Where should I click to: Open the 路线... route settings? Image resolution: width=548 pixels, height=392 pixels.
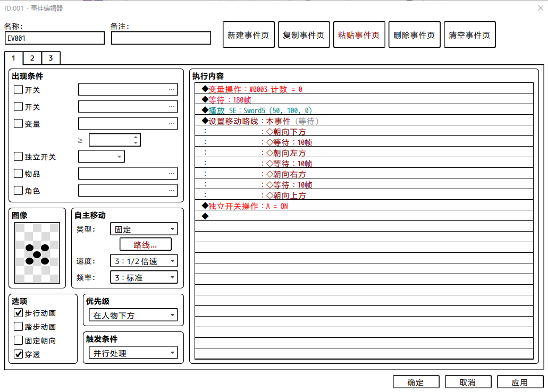click(146, 244)
